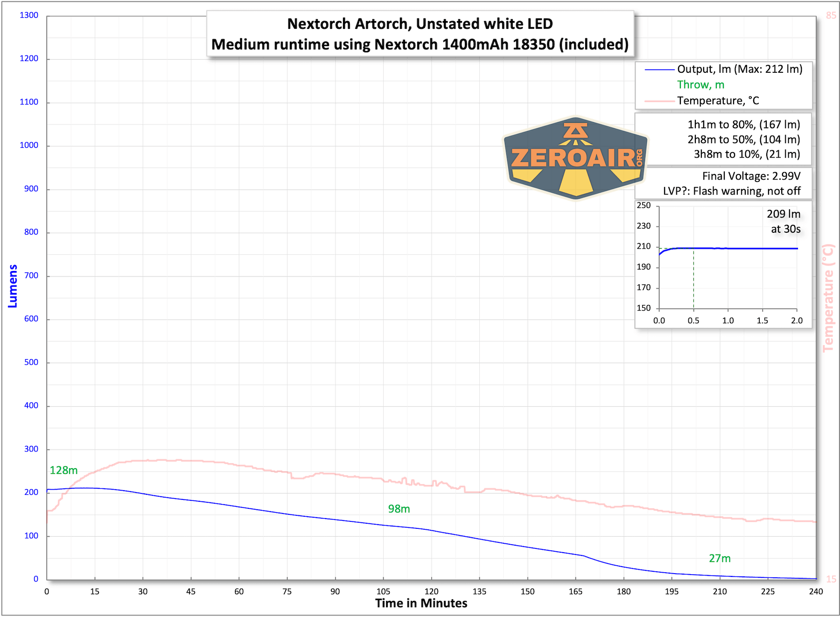840x617 pixels.
Task: Click the green '128m' throw marker
Action: [63, 470]
